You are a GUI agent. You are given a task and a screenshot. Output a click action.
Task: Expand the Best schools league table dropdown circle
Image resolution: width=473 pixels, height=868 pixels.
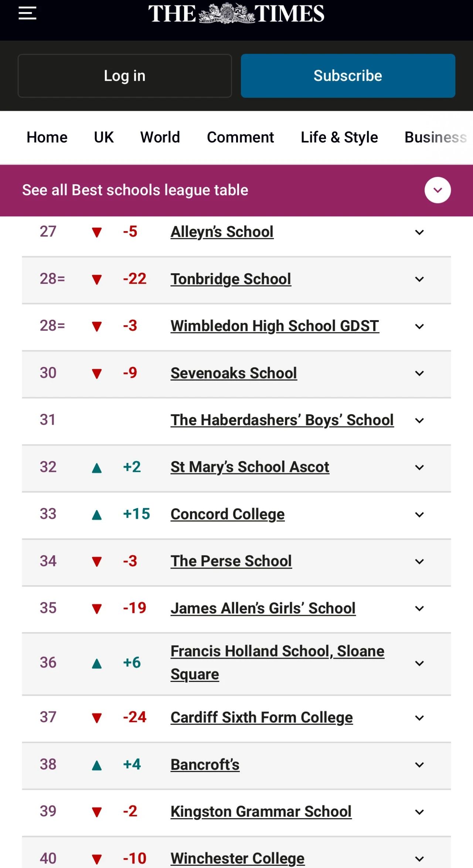(438, 190)
